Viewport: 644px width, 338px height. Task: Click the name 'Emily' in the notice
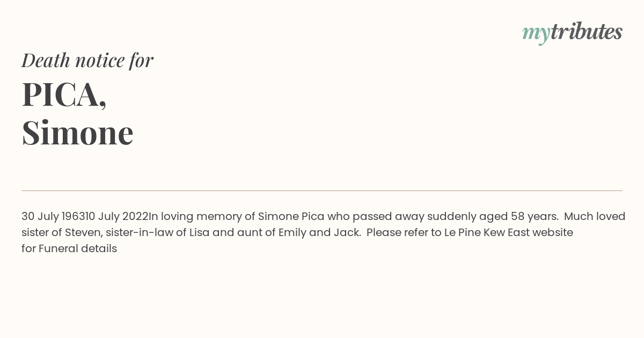(x=293, y=233)
